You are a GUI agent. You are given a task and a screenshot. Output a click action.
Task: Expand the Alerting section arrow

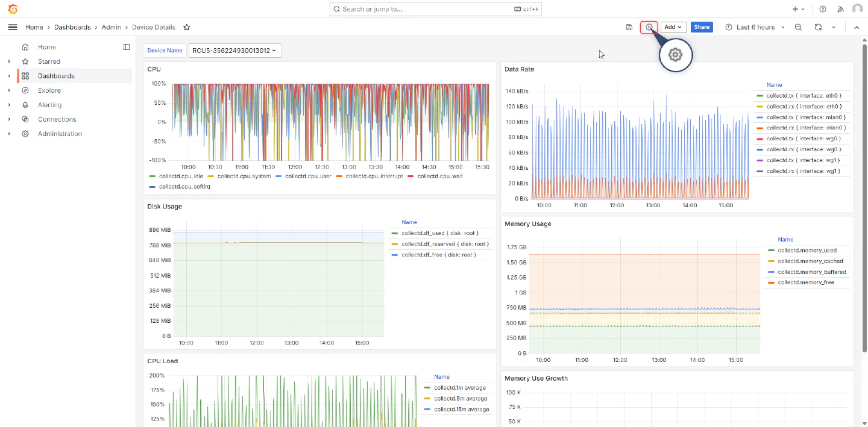point(8,105)
